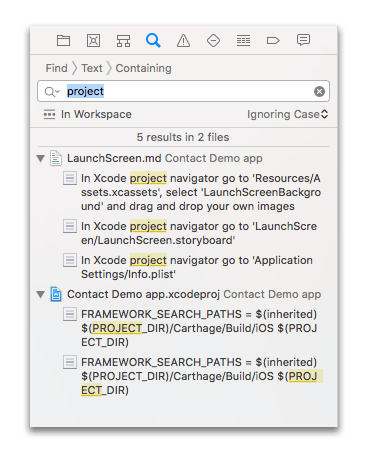The height and width of the screenshot is (454, 369).
Task: Click the Containing breadcrumb option
Action: click(143, 68)
